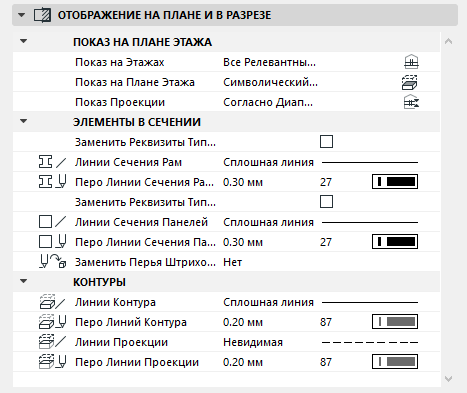Click the panel square icon for Линии Сечения Панелей
Viewport: 467px width, 393px height.
coord(45,222)
